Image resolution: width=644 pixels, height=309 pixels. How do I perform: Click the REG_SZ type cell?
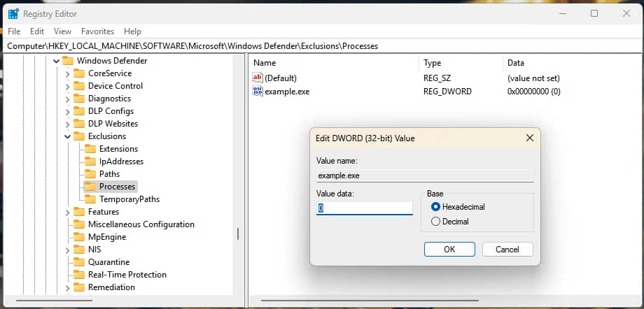[x=437, y=78]
